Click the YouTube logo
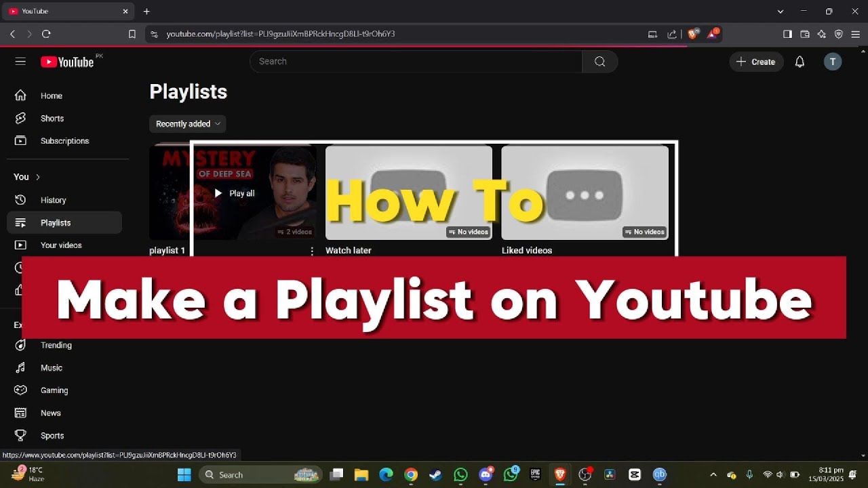868x488 pixels. coord(67,62)
